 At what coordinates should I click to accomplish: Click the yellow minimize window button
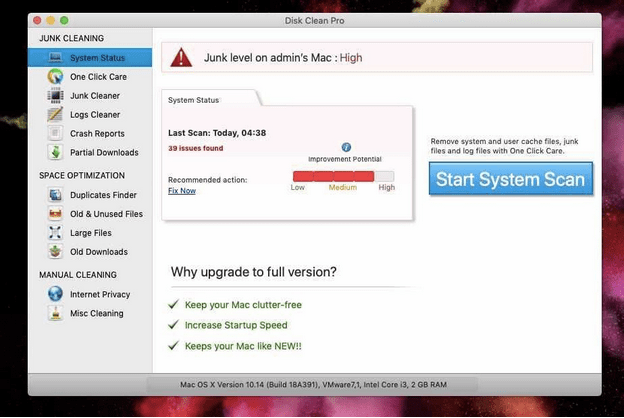pyautogui.click(x=51, y=20)
